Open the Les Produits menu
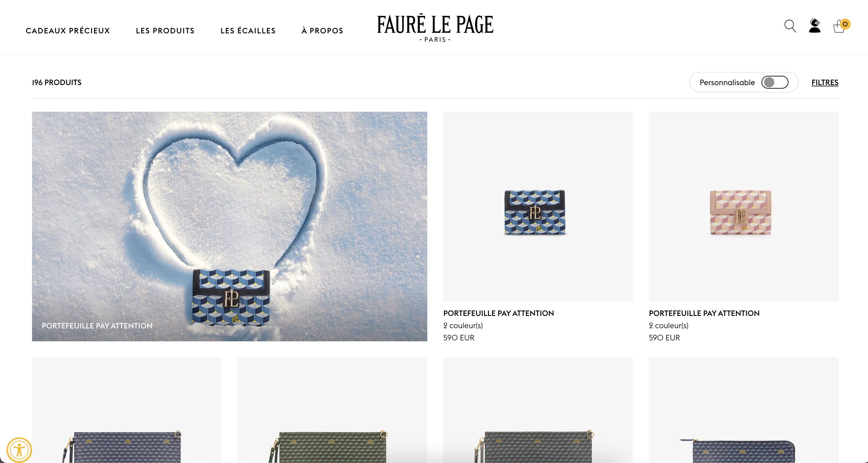This screenshot has height=463, width=868. pos(165,31)
